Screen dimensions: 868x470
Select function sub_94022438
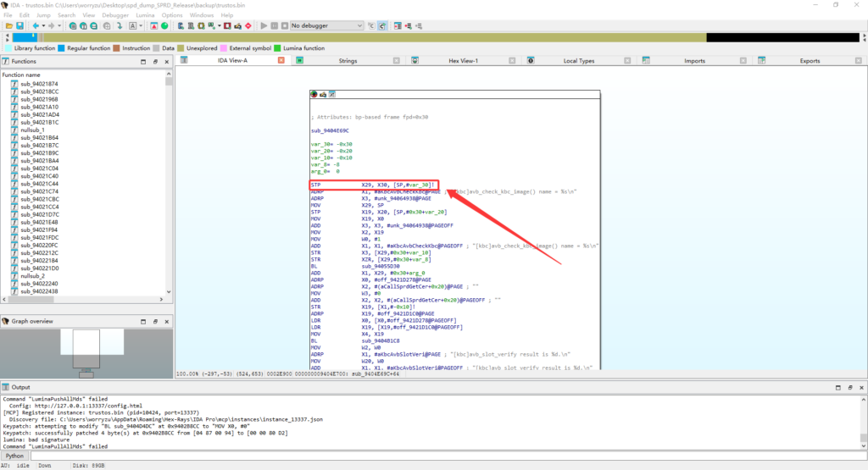pos(39,291)
